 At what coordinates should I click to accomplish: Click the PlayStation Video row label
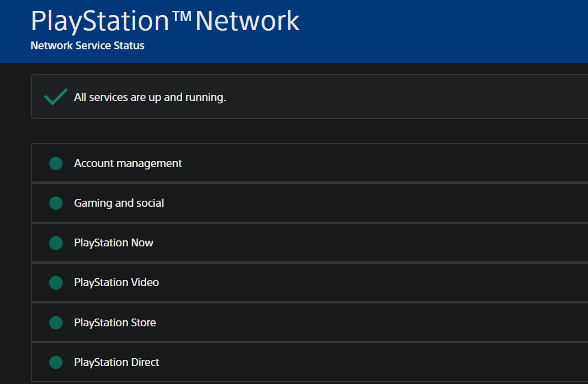point(117,282)
